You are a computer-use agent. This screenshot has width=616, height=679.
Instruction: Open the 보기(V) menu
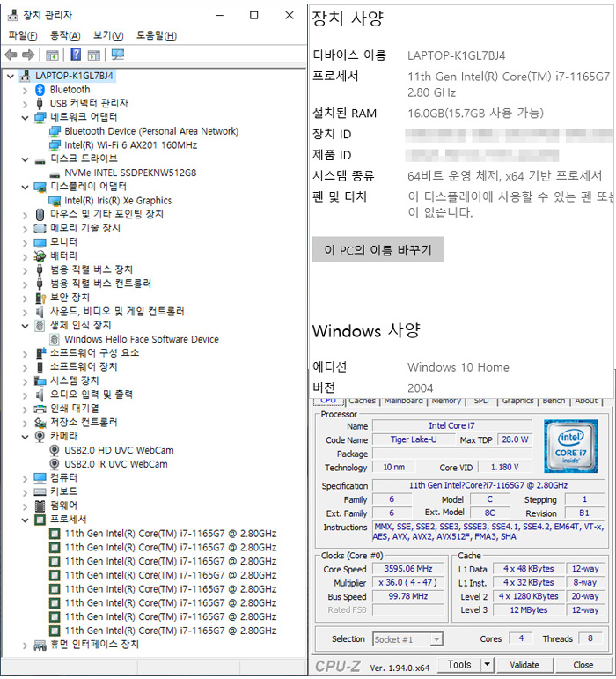(108, 35)
